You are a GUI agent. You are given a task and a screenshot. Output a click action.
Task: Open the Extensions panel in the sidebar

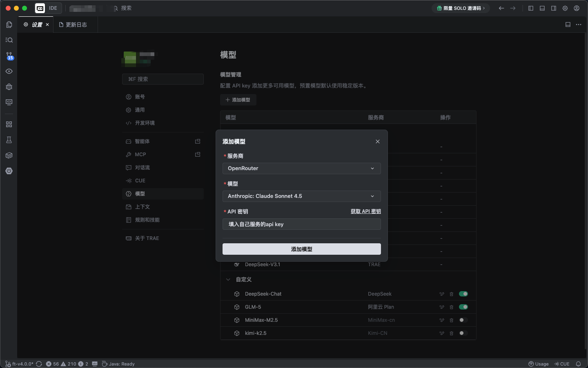click(9, 124)
